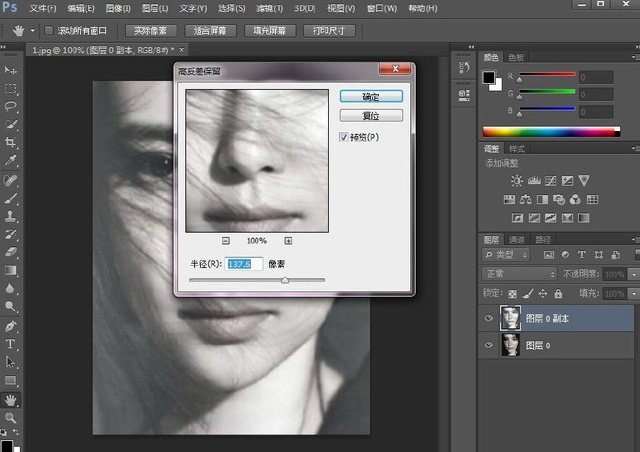Viewport: 640px width, 452px height.
Task: Zoom out the filter preview
Action: click(226, 241)
